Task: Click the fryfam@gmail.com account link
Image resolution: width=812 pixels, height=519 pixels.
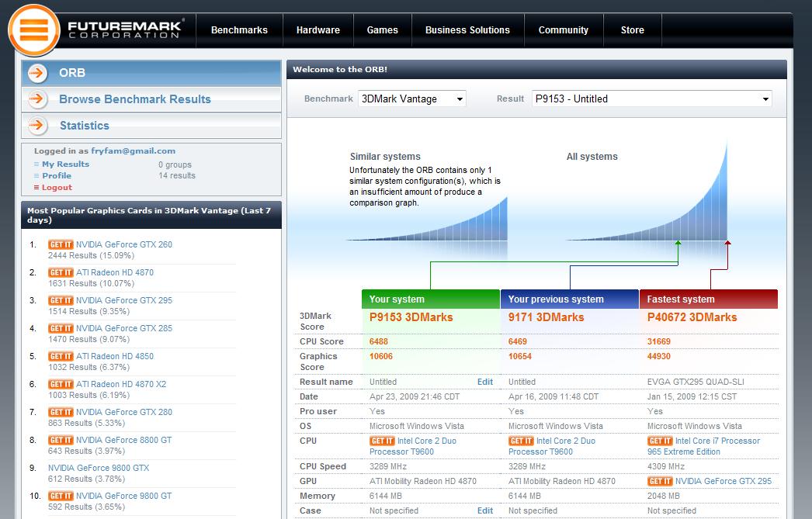Action: (133, 151)
